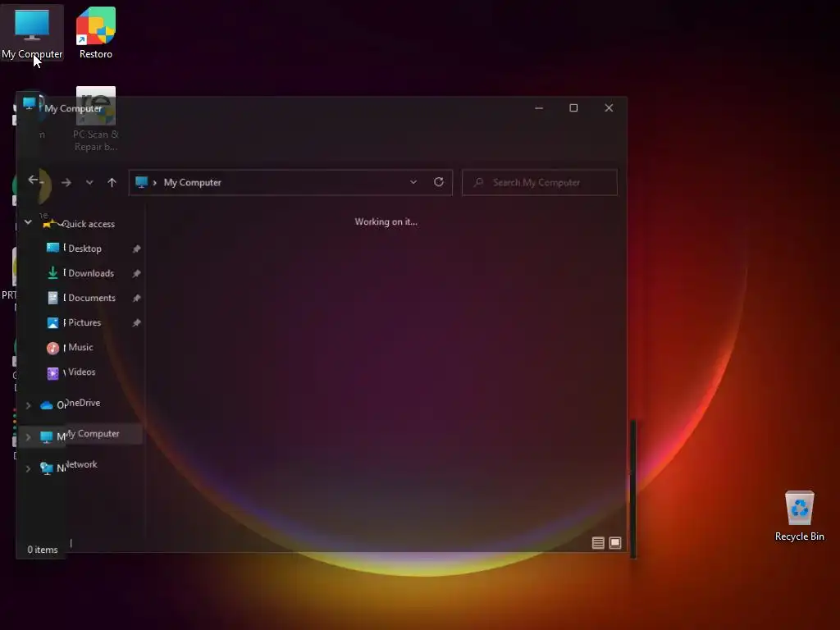Select Quick access in navigation pane
Screen dimensions: 840x630
[x=88, y=224]
